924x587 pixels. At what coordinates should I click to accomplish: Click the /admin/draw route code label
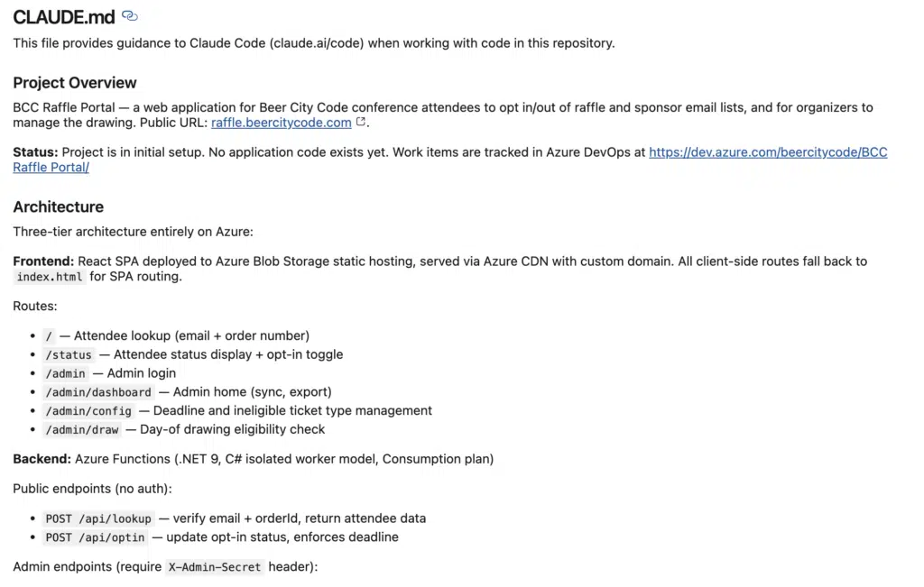click(x=81, y=430)
